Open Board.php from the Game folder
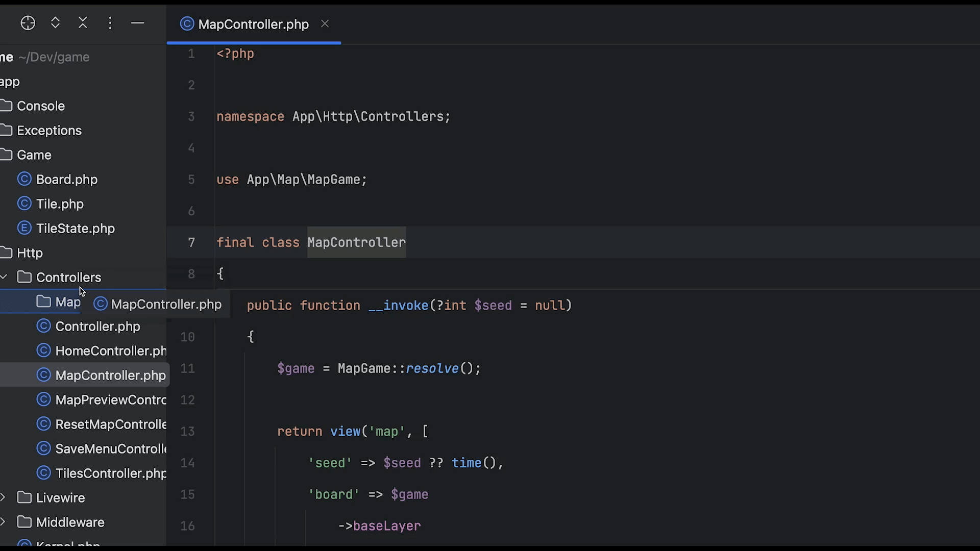Viewport: 980px width, 551px height. 66,180
